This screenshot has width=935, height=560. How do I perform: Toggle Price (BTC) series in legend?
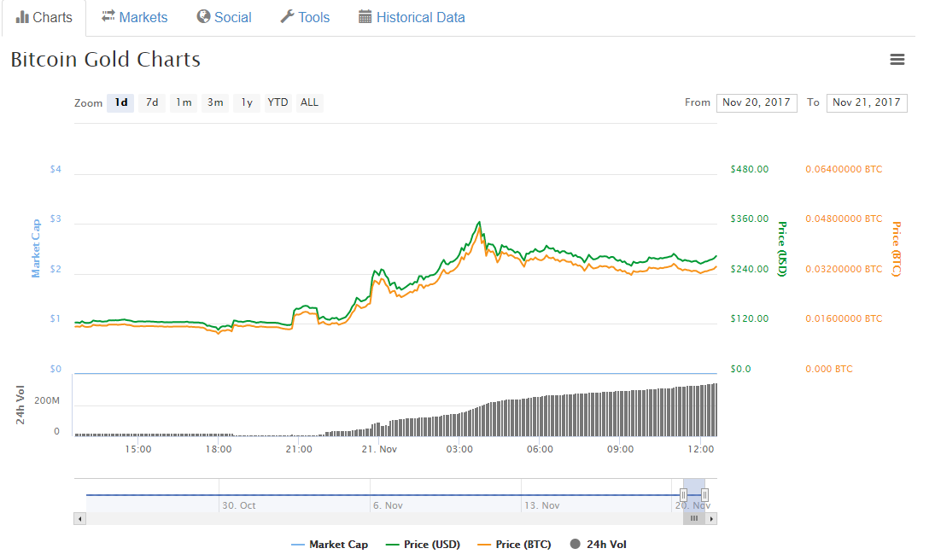point(515,544)
